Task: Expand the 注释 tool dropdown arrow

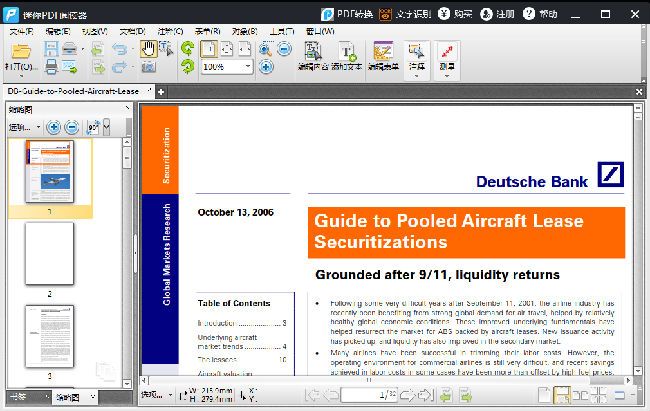Action: click(417, 76)
